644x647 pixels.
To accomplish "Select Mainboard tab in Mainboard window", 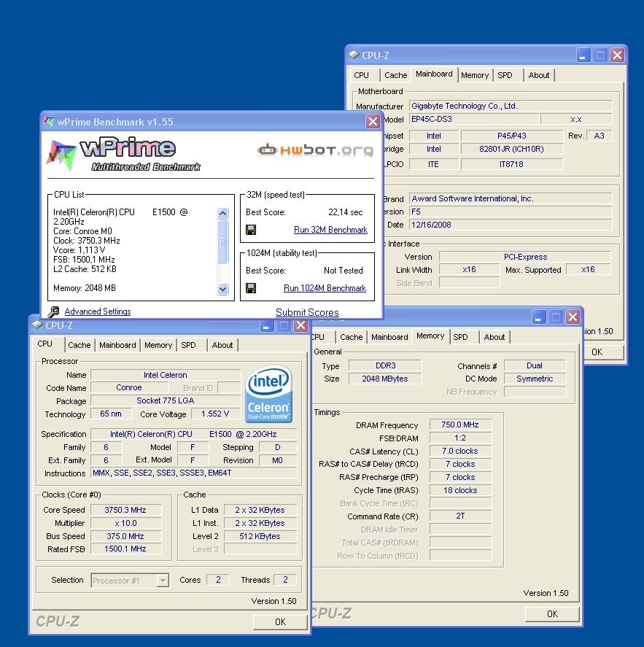I will (434, 74).
